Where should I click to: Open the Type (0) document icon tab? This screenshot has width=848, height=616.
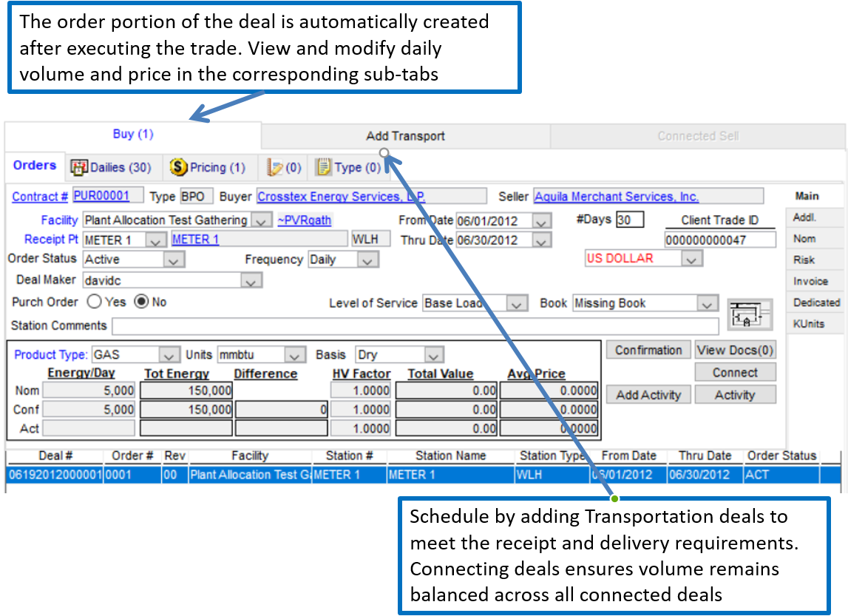point(348,168)
